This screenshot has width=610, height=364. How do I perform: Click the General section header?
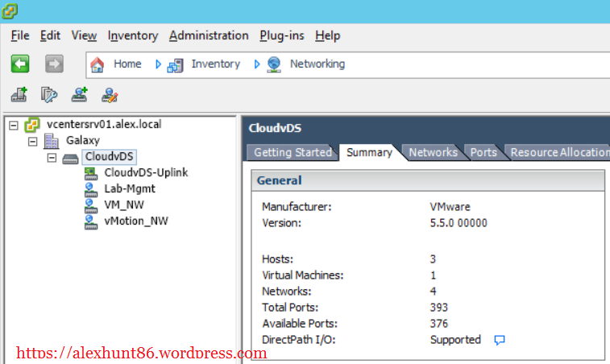coord(428,181)
